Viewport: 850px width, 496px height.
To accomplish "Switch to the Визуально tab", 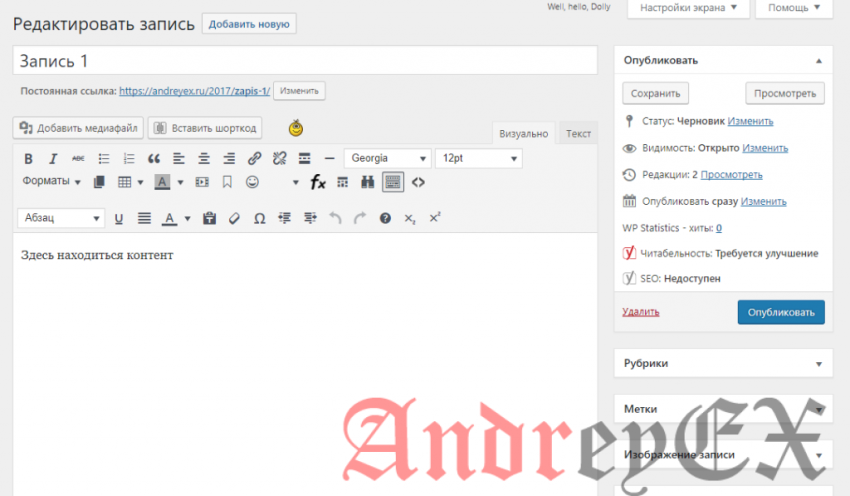I will (524, 133).
